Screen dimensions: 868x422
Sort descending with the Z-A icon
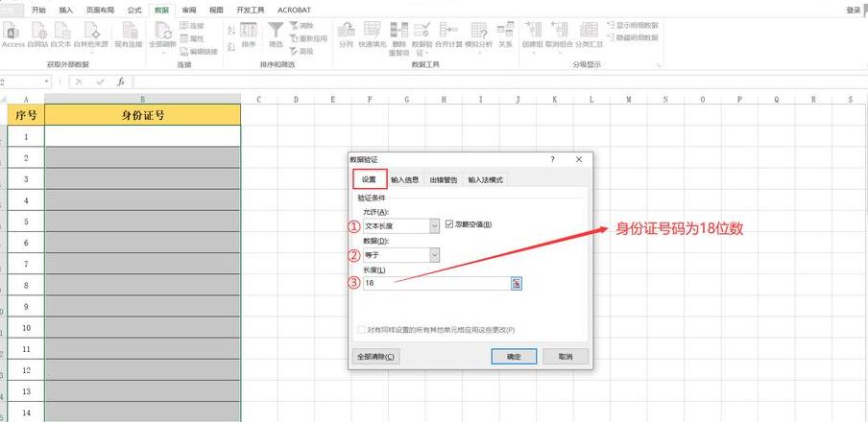(x=231, y=46)
